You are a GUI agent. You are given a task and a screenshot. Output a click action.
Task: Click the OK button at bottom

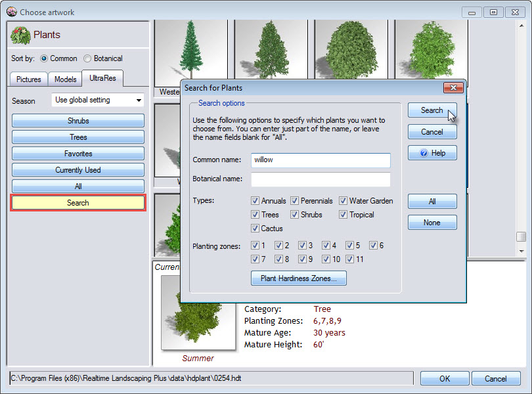coord(445,378)
